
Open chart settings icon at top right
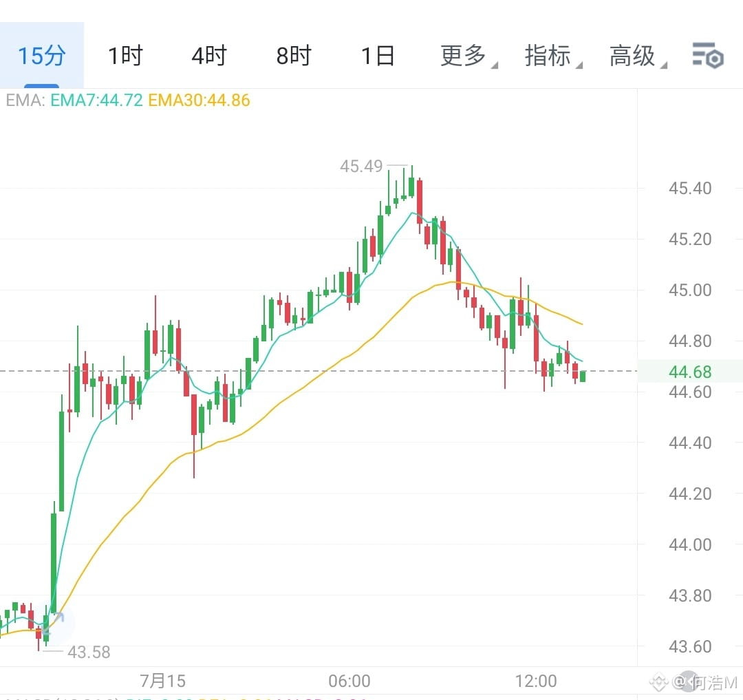point(708,56)
